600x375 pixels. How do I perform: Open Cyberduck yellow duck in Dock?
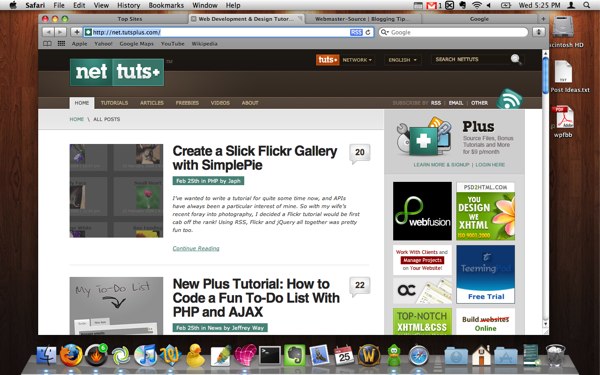[196, 355]
